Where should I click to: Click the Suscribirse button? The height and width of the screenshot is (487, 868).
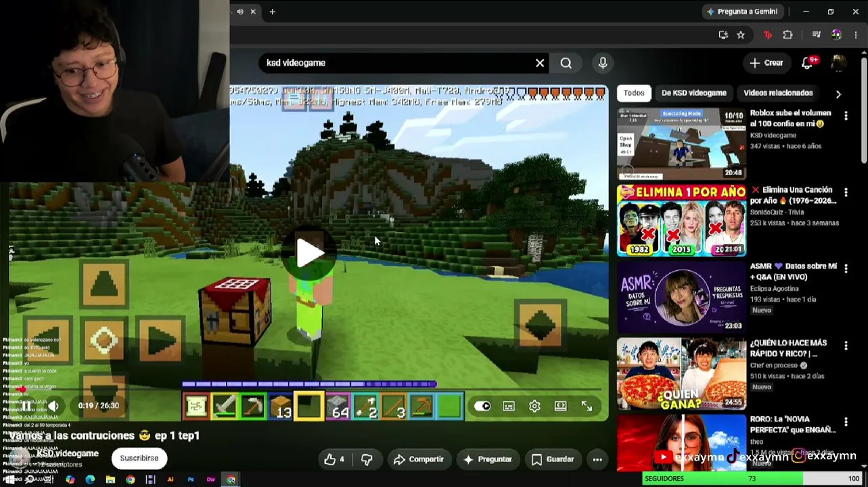point(139,458)
